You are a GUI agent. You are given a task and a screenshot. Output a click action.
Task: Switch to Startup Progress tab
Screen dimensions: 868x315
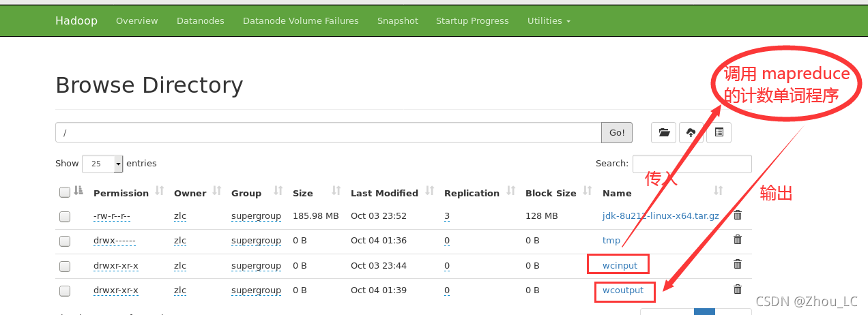pos(472,20)
